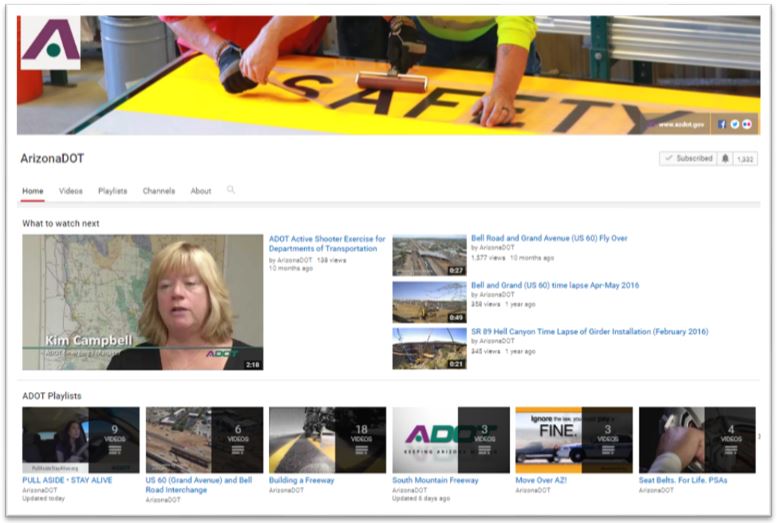777x523 pixels.
Task: Expand playlists row with right arrow
Action: 760,437
